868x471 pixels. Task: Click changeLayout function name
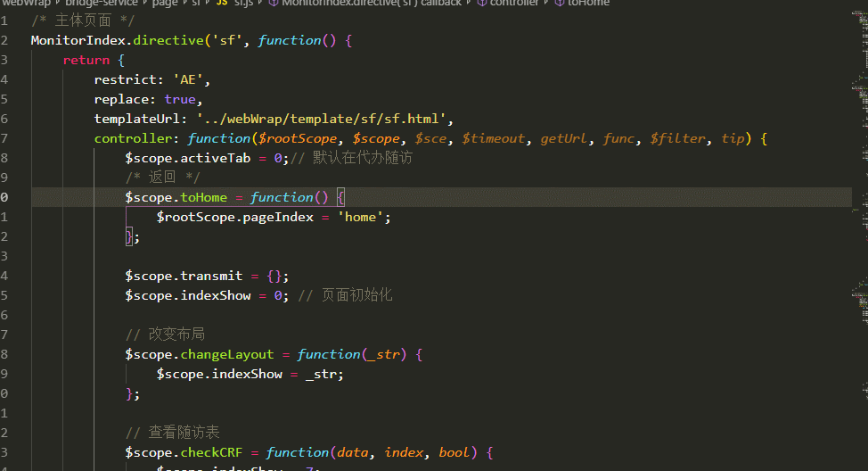click(227, 355)
